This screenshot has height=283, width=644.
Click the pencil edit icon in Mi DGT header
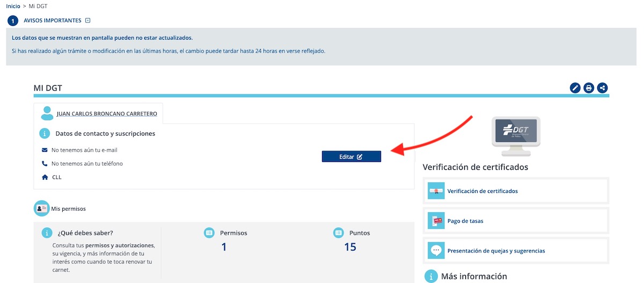(x=575, y=88)
